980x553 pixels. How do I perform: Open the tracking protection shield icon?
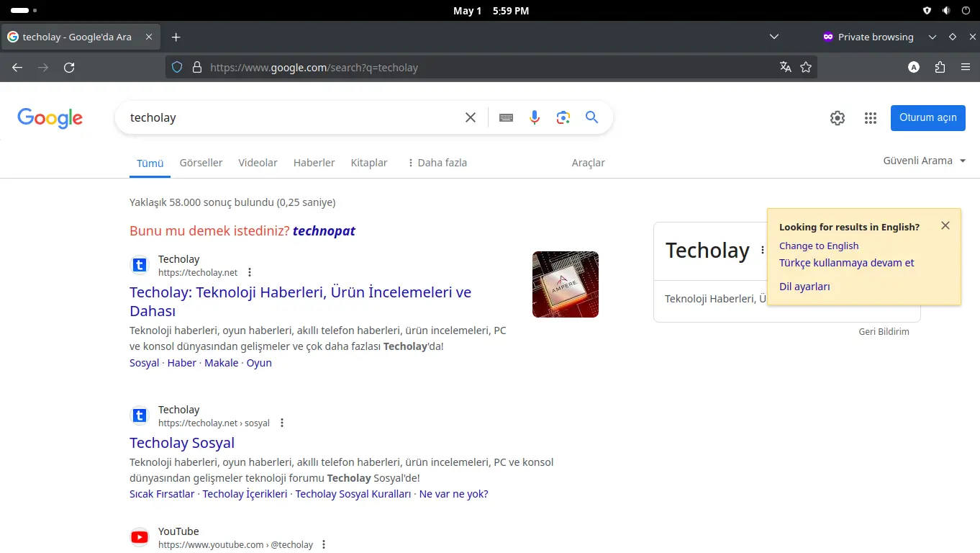coord(177,67)
